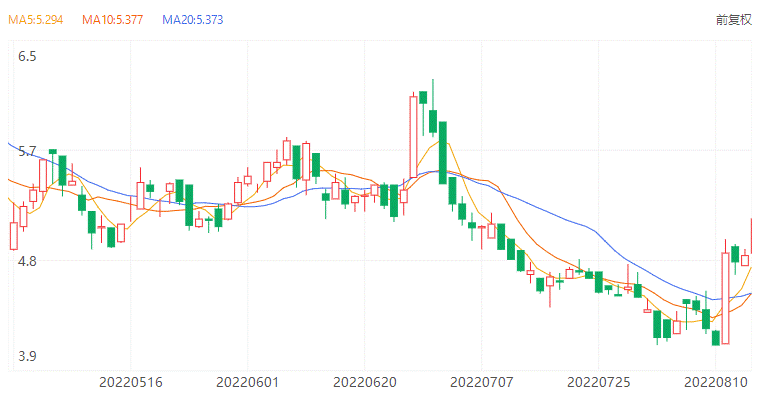Click the 5.7 price level label

click(27, 152)
